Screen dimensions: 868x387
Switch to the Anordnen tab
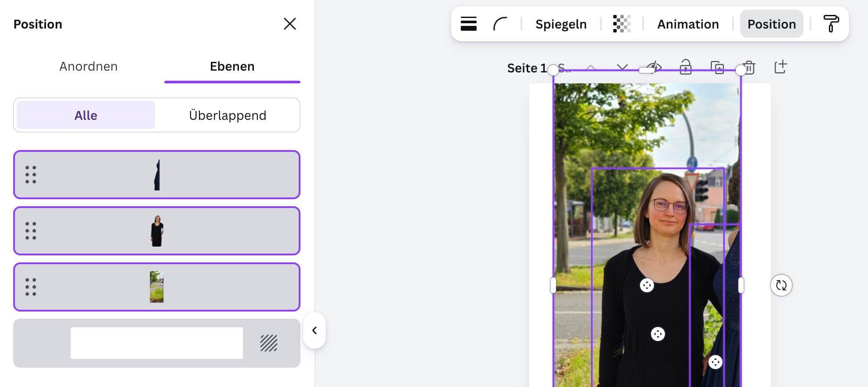pyautogui.click(x=88, y=66)
